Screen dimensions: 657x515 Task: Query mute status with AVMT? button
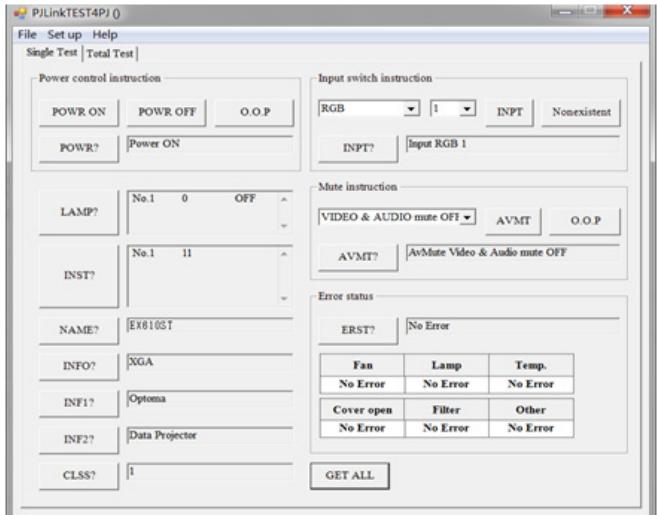[358, 257]
